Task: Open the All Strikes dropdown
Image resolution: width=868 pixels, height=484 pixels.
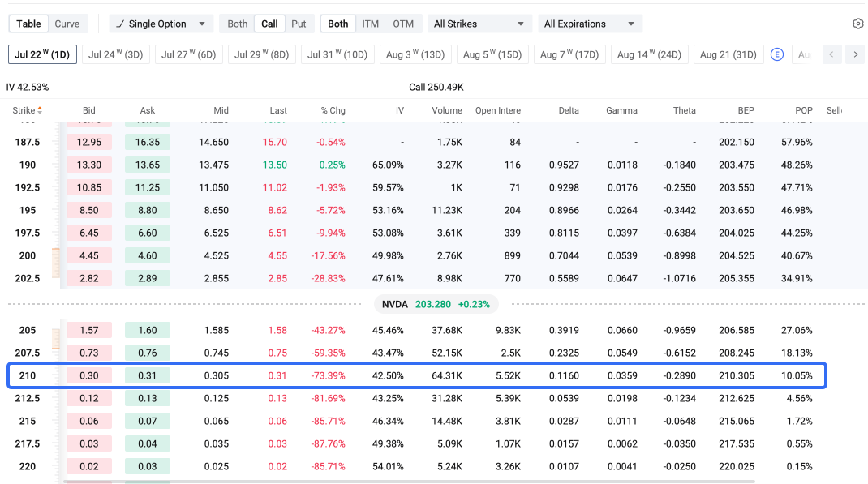Action: click(x=479, y=24)
